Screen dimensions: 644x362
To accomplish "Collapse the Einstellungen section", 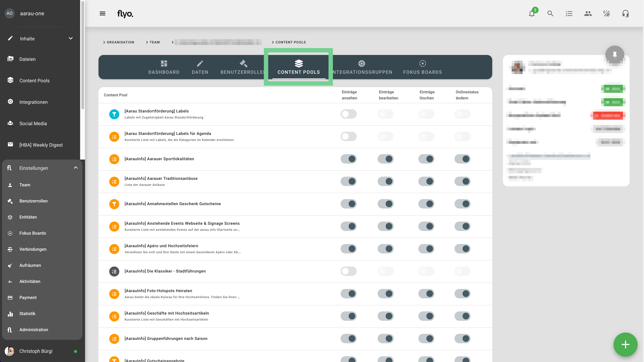I will pos(76,168).
